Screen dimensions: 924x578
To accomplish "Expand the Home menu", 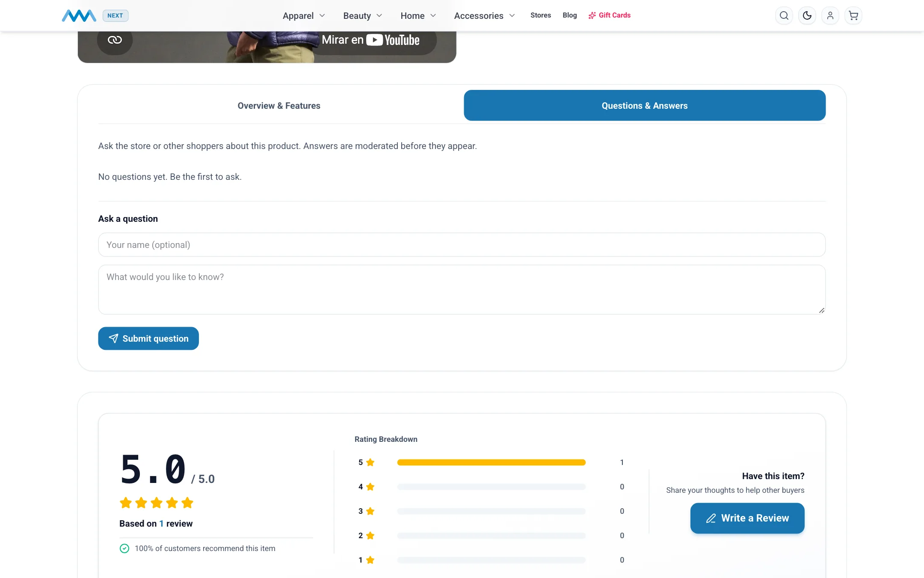I will click(x=418, y=15).
